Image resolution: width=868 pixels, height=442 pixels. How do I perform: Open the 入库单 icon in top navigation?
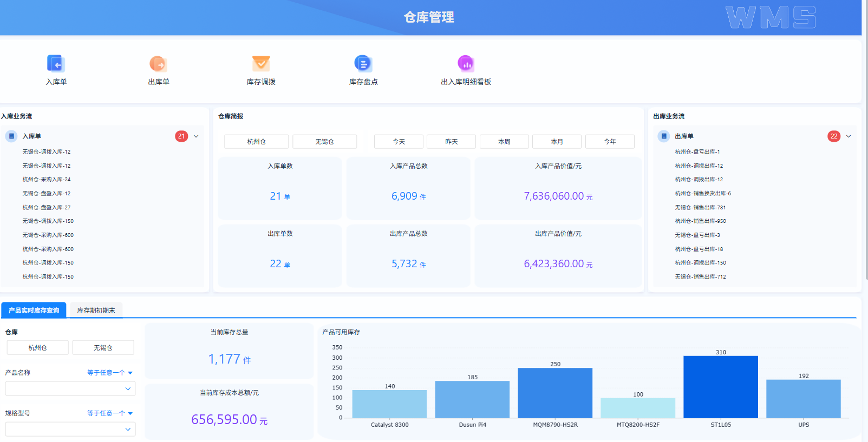click(56, 63)
